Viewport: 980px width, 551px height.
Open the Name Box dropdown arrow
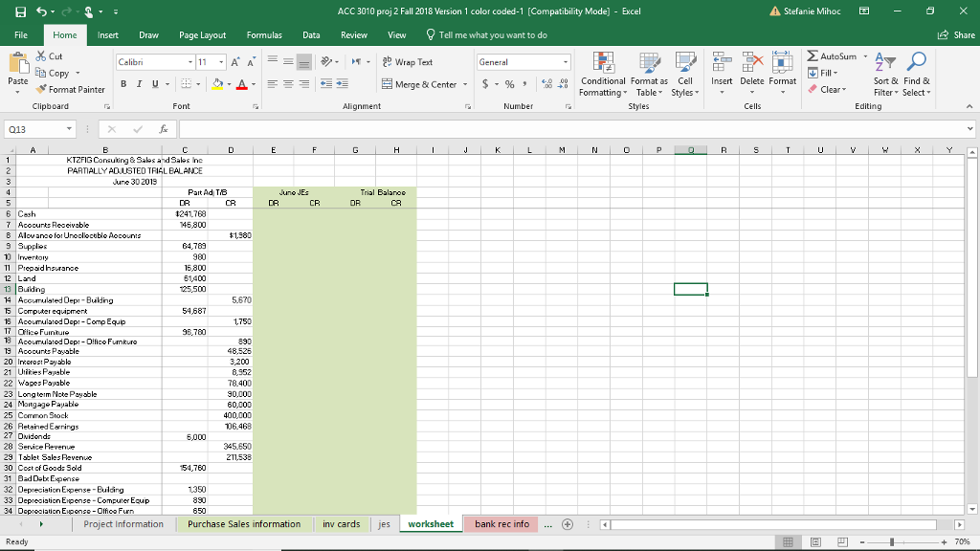pos(69,129)
